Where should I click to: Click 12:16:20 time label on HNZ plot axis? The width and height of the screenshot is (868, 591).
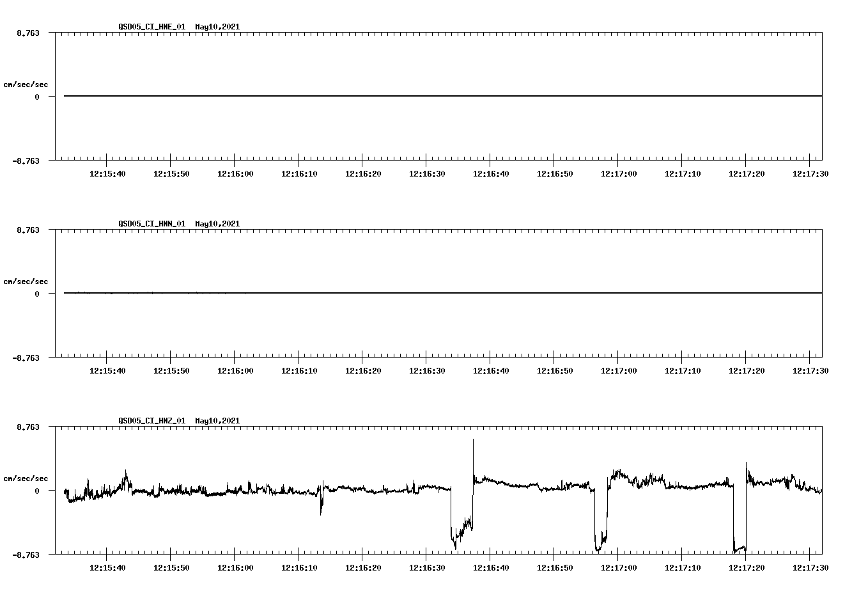[x=363, y=567]
